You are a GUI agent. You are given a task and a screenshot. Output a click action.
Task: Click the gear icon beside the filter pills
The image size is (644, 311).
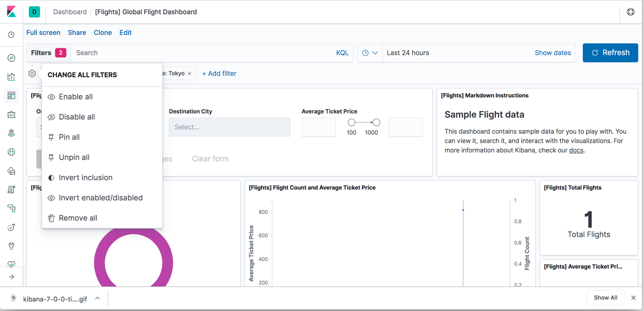click(32, 73)
